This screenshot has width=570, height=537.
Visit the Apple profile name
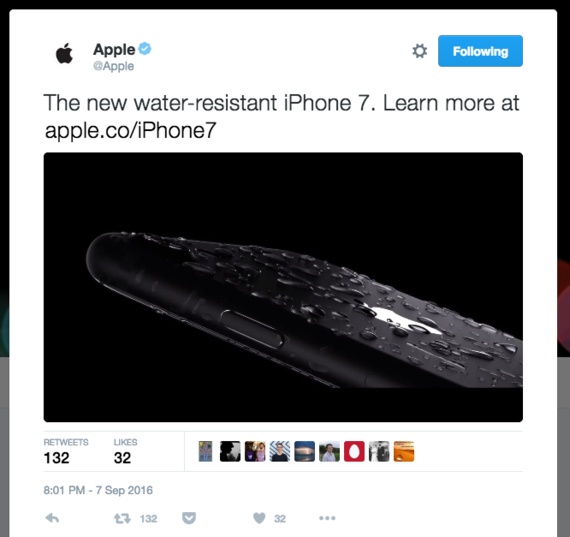[x=114, y=49]
